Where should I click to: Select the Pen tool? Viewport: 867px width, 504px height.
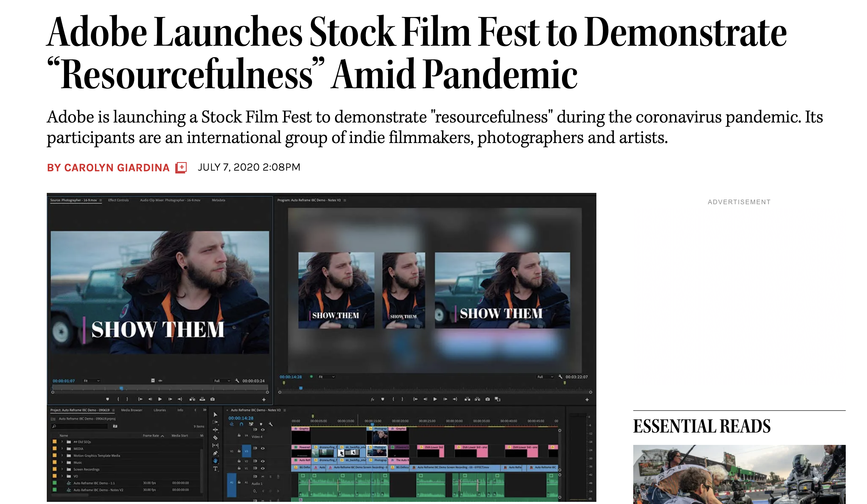tap(215, 453)
